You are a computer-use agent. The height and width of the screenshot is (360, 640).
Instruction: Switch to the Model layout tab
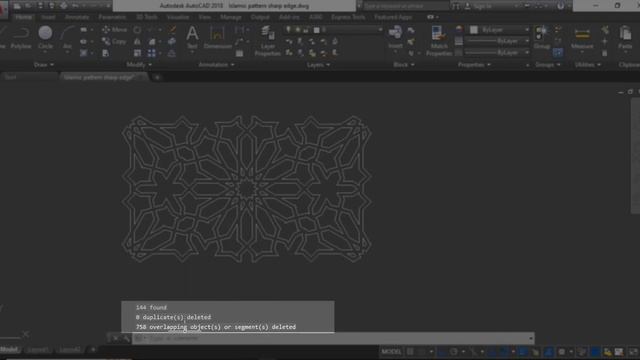(9, 350)
